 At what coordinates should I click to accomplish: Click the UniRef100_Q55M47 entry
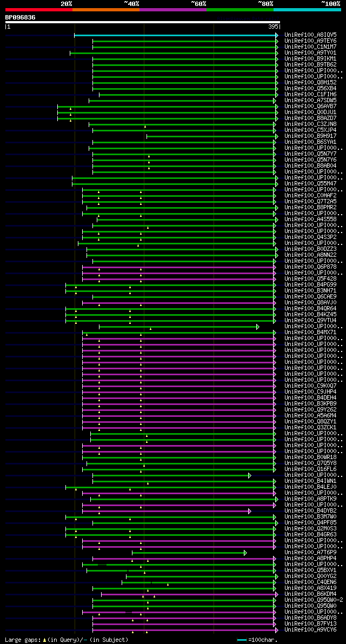coord(310,184)
